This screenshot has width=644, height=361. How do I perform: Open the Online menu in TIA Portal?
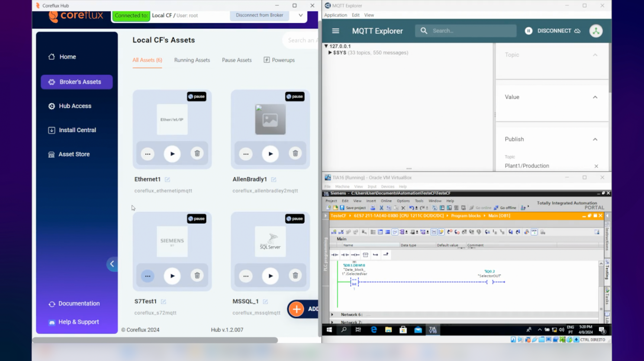[x=386, y=201]
